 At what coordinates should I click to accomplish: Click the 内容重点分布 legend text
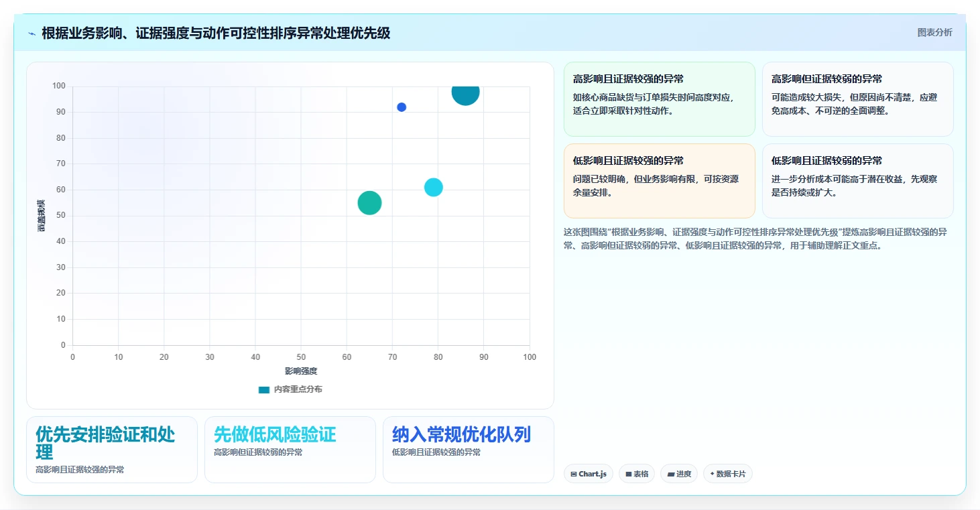point(298,389)
